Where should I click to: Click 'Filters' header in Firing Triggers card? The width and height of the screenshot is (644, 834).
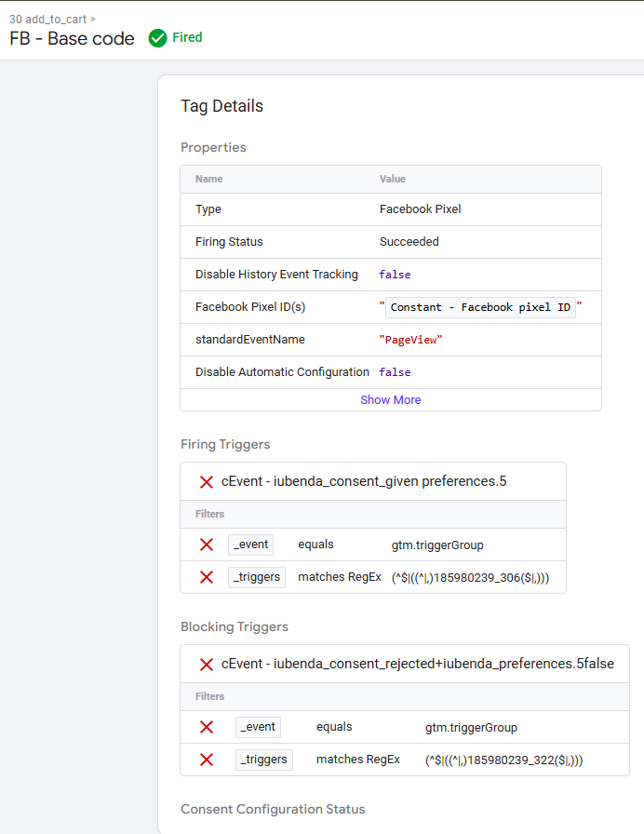pyautogui.click(x=209, y=514)
